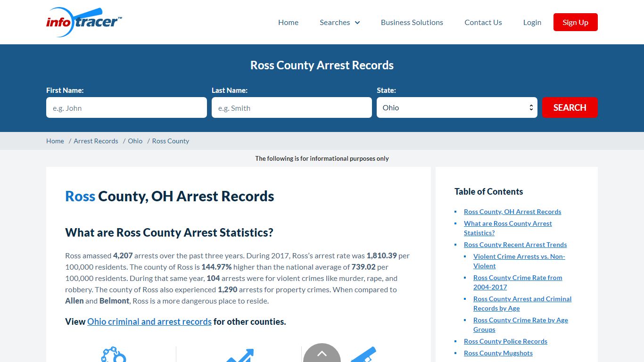Click the handcuffs statistics icon
644x362 pixels.
click(x=114, y=354)
